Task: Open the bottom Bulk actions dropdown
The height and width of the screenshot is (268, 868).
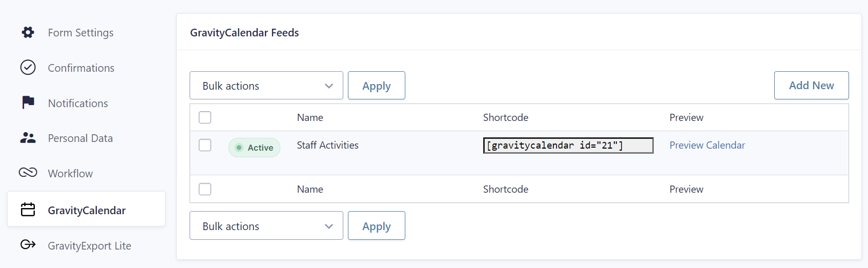Action: (x=266, y=226)
